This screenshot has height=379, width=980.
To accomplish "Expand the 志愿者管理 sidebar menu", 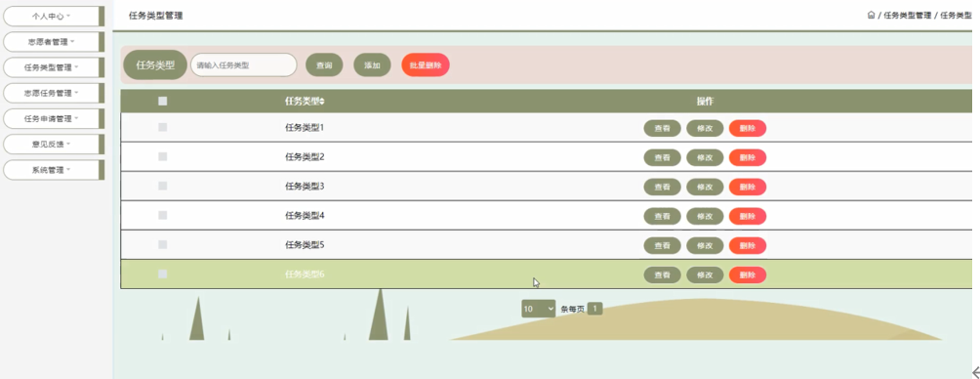I will (x=52, y=42).
